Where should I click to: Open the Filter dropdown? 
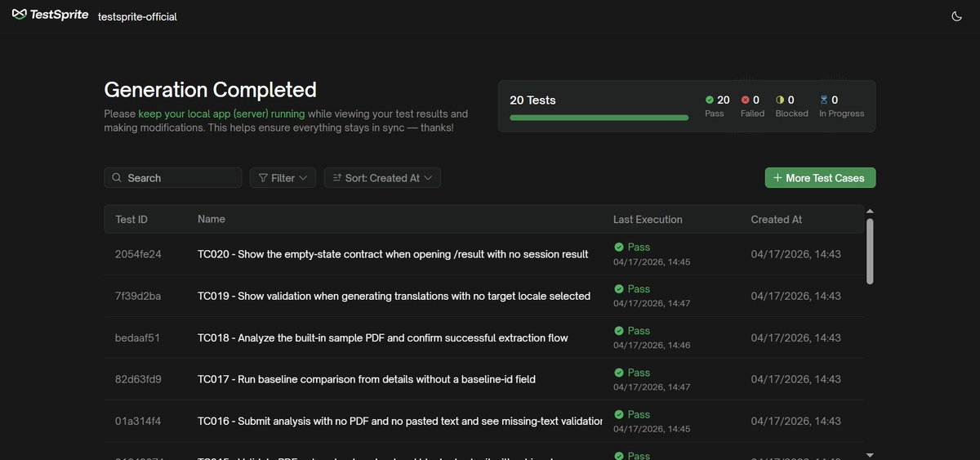pyautogui.click(x=283, y=177)
